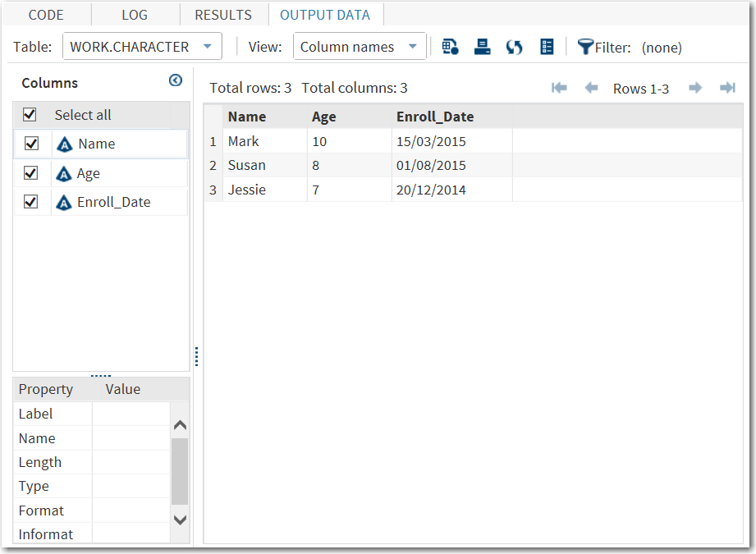756x554 pixels.
Task: Open the View Column names dropdown
Action: 360,47
